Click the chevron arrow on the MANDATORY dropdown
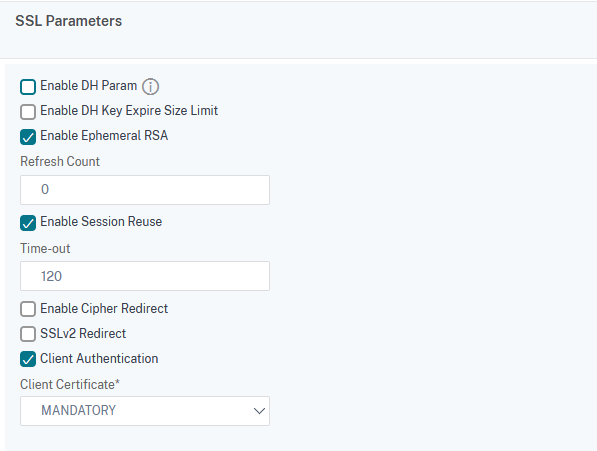 pyautogui.click(x=259, y=411)
